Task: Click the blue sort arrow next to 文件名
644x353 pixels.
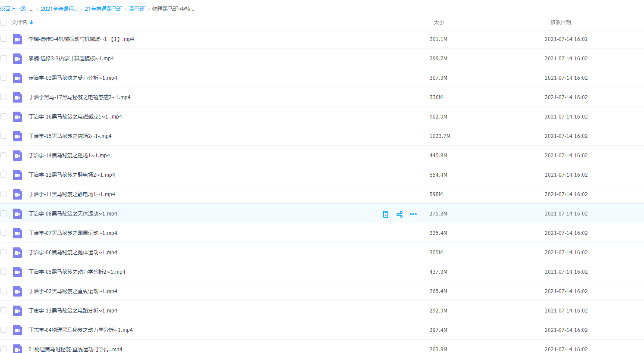Action: (x=31, y=22)
